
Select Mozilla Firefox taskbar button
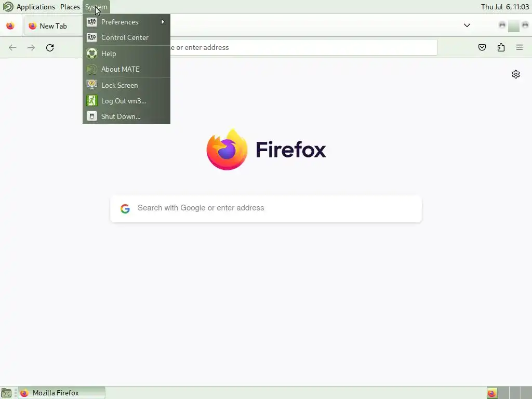click(62, 393)
